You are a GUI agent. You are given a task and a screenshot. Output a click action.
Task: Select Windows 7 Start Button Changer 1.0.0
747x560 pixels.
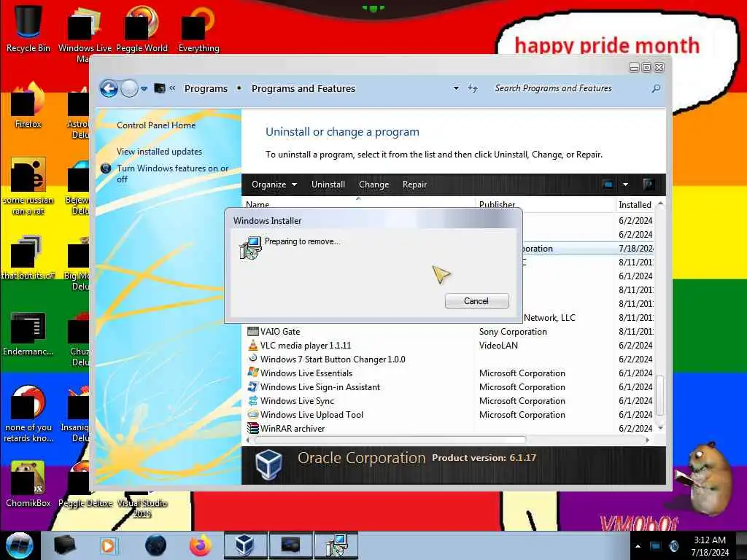click(x=448, y=359)
